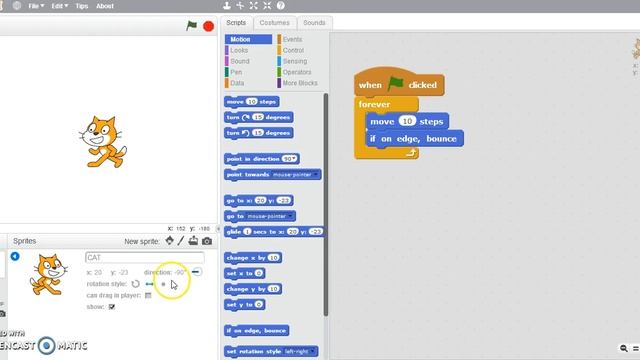640x360 pixels.
Task: Select the More Blocks category
Action: pos(300,83)
